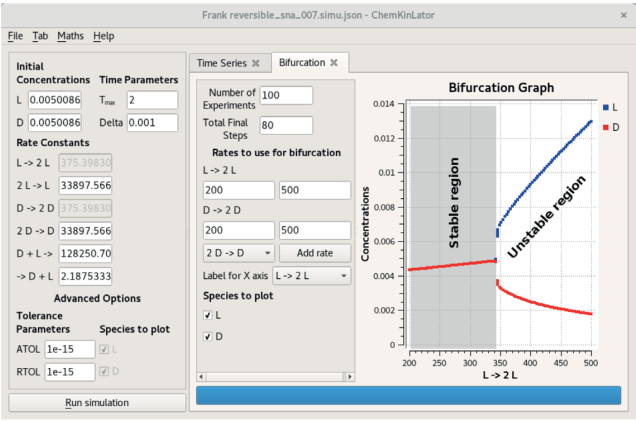Select the Tmax input field

pyautogui.click(x=152, y=100)
